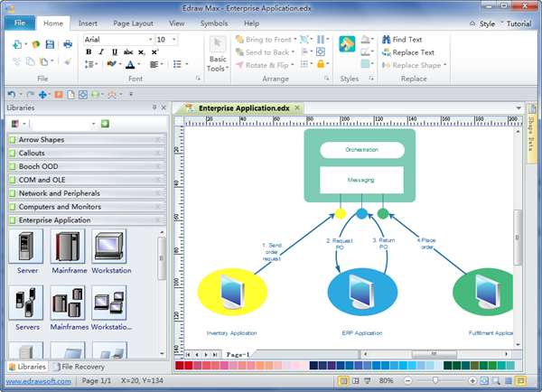Pick the red swatch in color bar
Screen dimensions: 542x392
pyautogui.click(x=179, y=366)
